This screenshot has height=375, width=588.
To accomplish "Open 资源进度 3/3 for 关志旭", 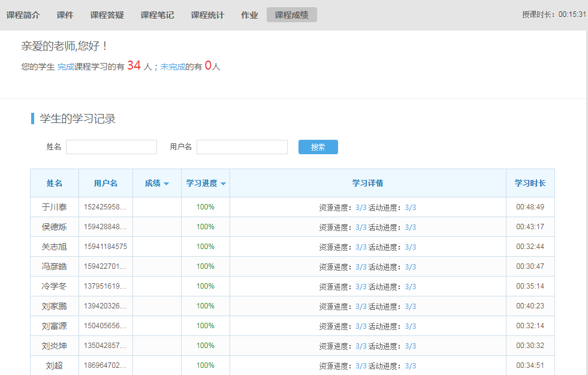I will point(361,247).
